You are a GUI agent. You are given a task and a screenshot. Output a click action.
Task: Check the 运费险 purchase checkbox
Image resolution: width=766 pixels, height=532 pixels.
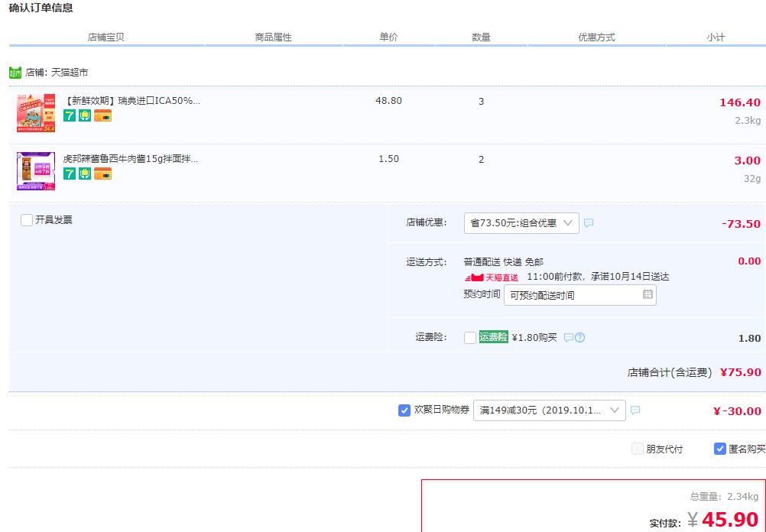click(x=470, y=338)
